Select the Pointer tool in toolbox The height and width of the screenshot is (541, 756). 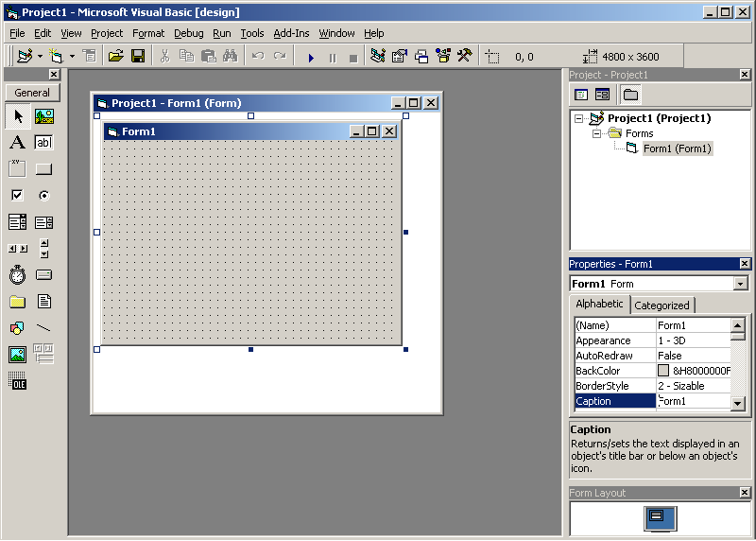tap(18, 116)
